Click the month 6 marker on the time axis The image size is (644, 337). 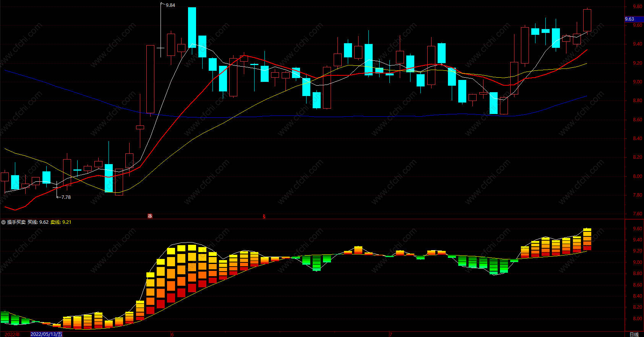click(x=172, y=334)
